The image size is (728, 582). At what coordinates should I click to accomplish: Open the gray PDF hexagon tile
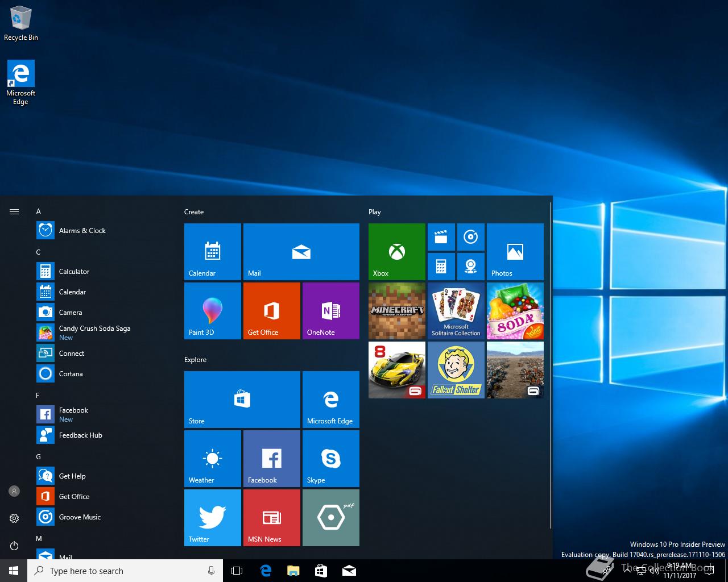(331, 517)
